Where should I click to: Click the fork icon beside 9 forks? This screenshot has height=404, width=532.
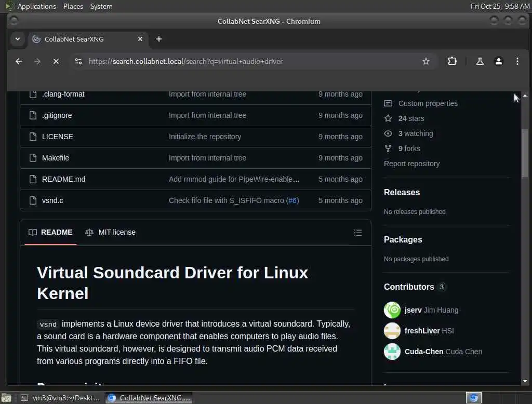(x=388, y=149)
